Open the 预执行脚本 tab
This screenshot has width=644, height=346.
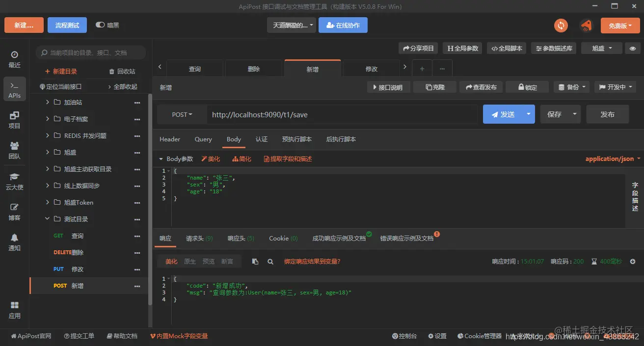point(297,139)
